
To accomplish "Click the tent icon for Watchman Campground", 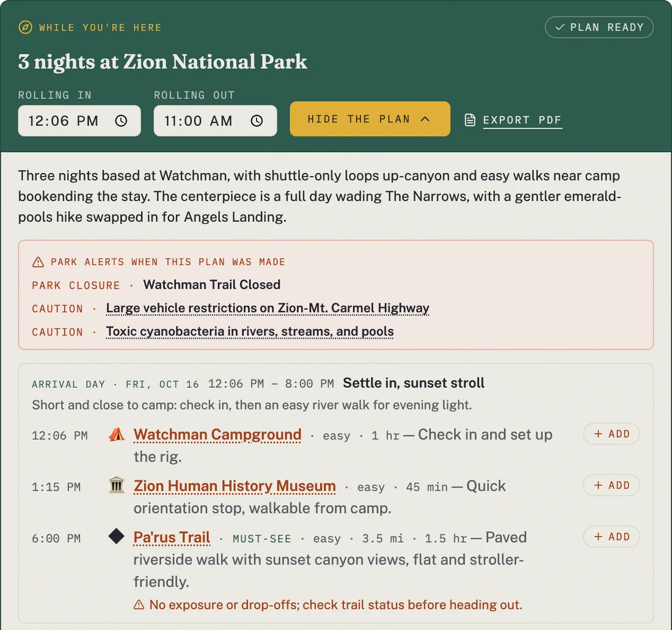I will click(116, 434).
